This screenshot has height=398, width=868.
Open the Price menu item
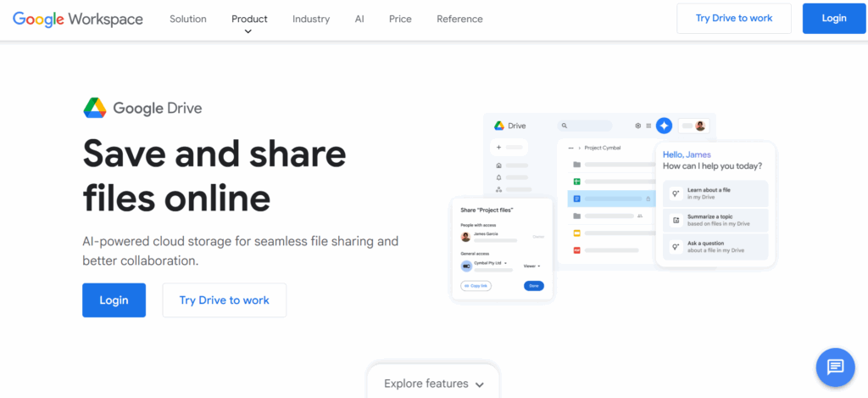click(x=400, y=19)
